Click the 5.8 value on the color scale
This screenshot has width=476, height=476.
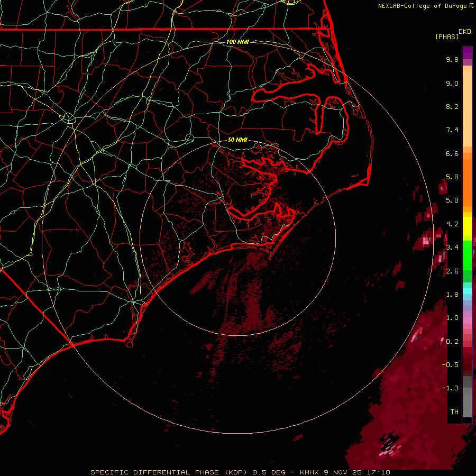452,177
